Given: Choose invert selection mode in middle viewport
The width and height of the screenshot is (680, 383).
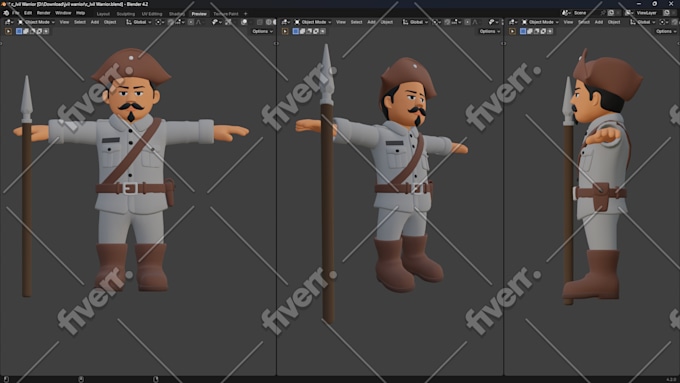Looking at the screenshot, I should tap(316, 31).
